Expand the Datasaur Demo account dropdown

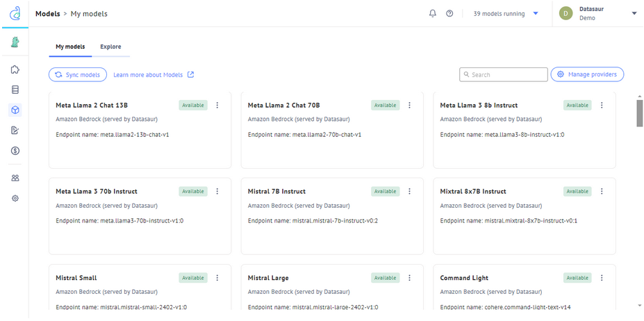[598, 14]
